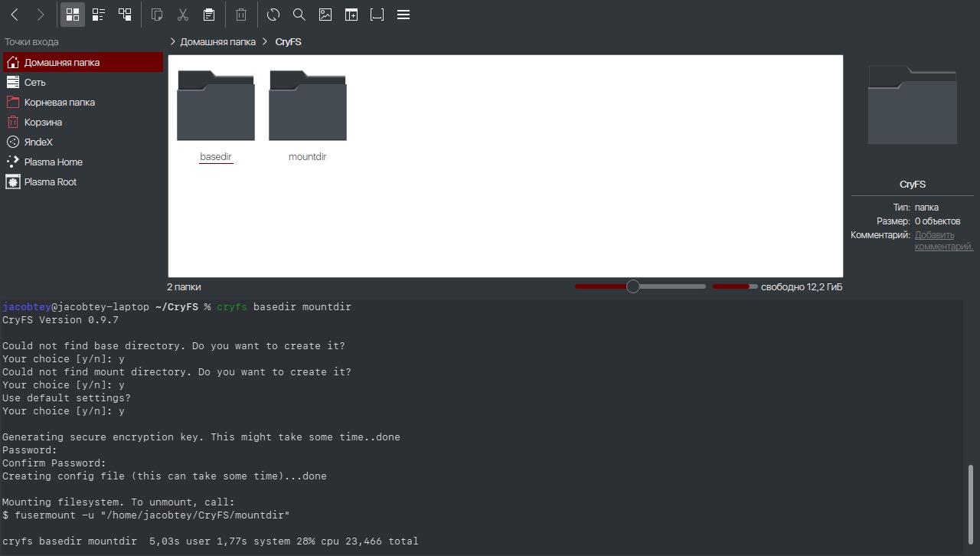The height and width of the screenshot is (556, 980).
Task: Open Корзина in places sidebar
Action: (83, 122)
